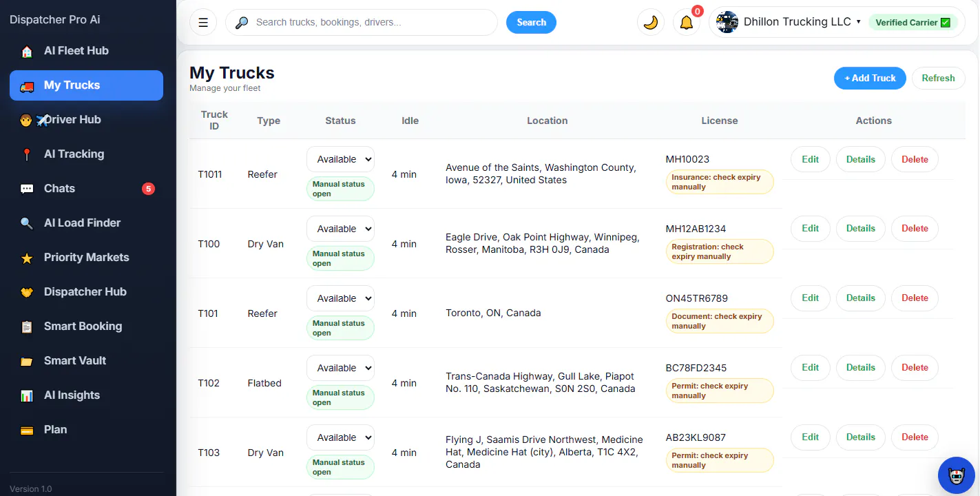This screenshot has height=496, width=980.
Task: Open status dropdown for truck T103
Action: point(340,437)
